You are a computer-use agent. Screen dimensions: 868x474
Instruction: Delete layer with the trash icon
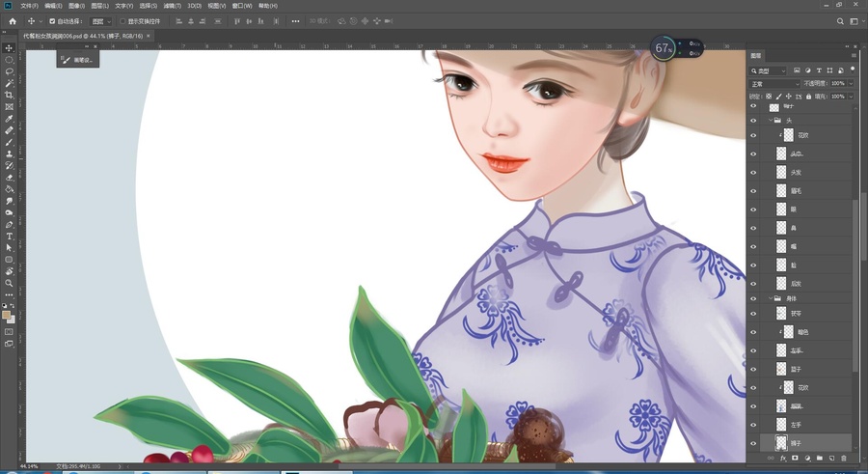[844, 458]
